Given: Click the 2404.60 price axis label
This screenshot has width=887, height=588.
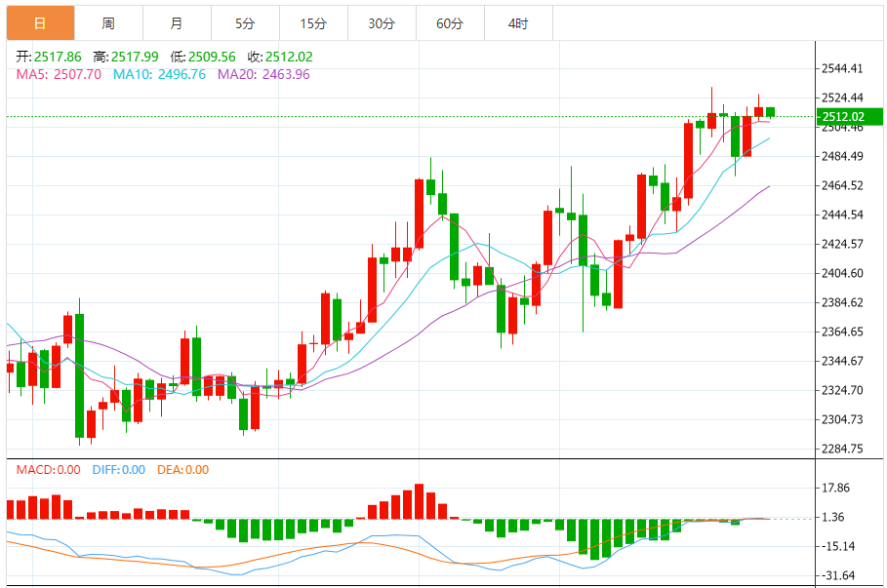Looking at the screenshot, I should [x=842, y=273].
